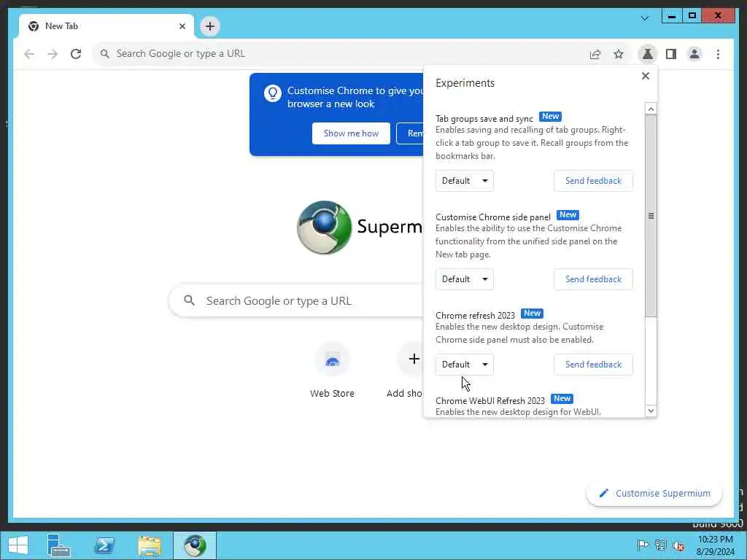Click the Experiments scrollbar down arrow
Image resolution: width=747 pixels, height=560 pixels.
tap(651, 411)
